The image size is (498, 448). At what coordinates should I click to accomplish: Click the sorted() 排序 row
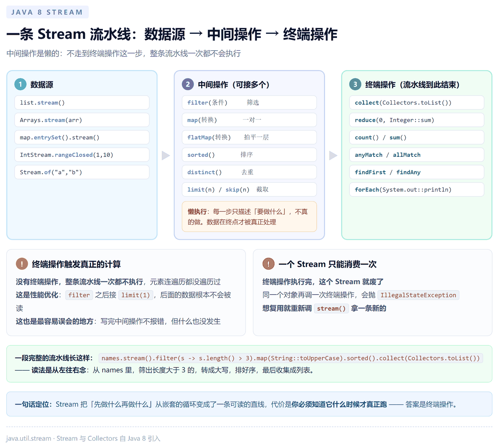249,155
